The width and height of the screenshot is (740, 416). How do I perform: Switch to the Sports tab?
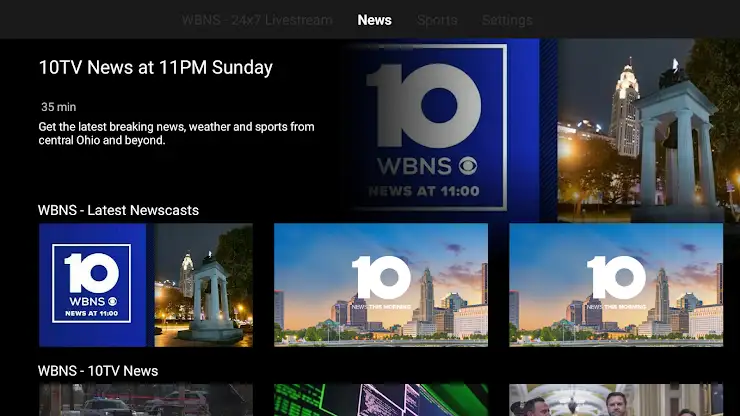tap(437, 20)
